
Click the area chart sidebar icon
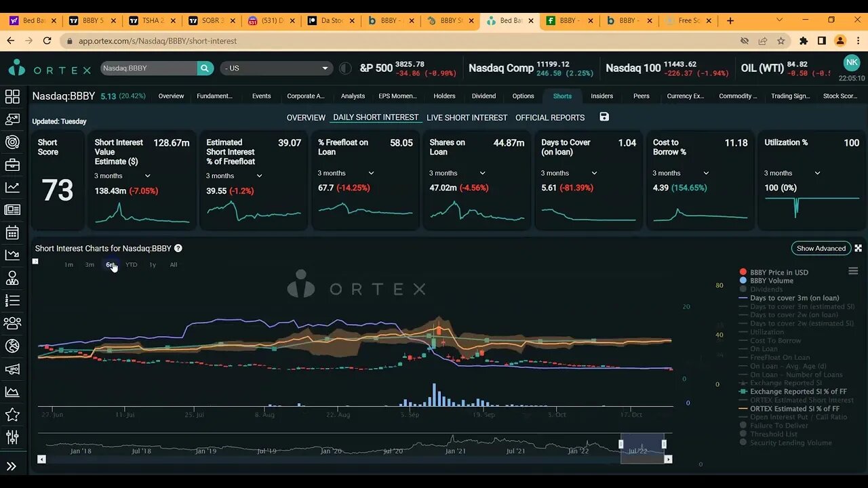click(12, 391)
